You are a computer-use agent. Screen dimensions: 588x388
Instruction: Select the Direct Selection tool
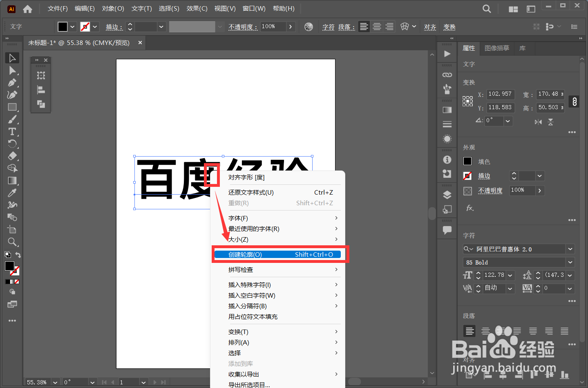click(12, 70)
